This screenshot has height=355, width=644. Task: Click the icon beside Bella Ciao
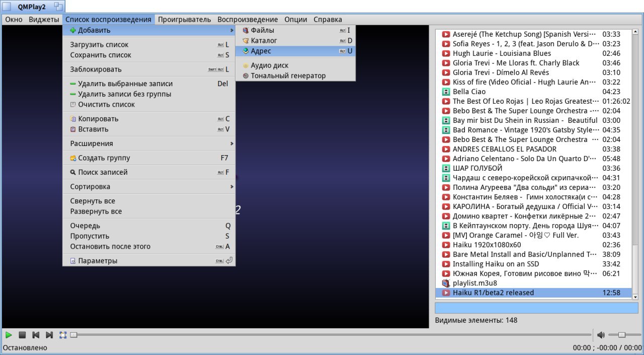click(x=445, y=92)
